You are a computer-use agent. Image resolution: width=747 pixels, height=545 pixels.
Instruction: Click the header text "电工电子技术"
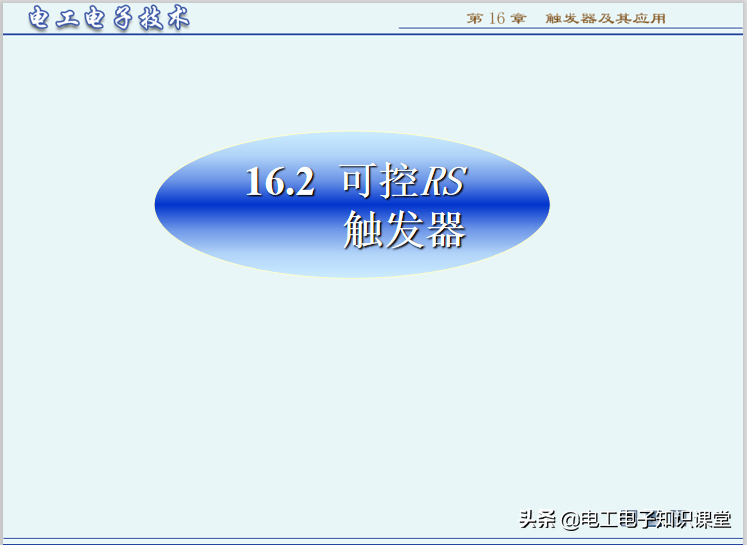109,18
